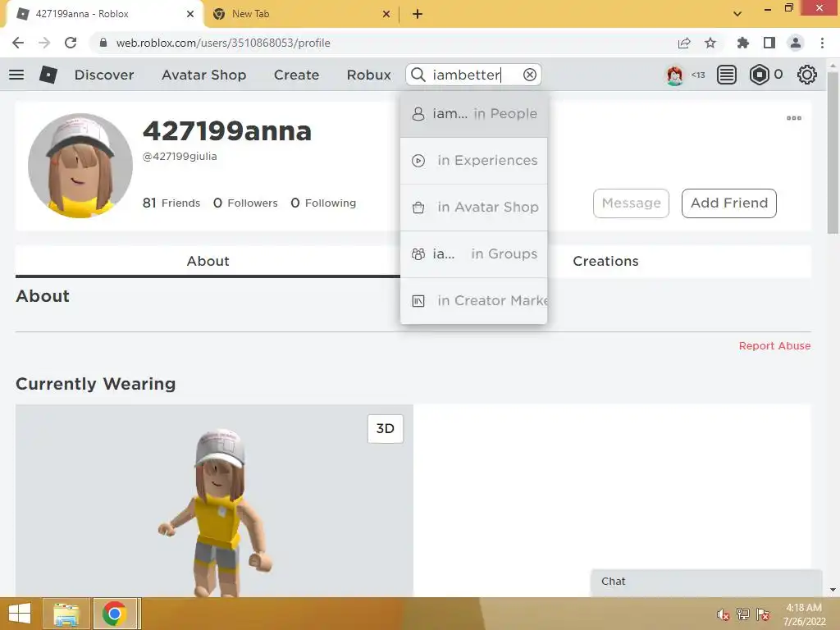The width and height of the screenshot is (840, 630).
Task: Open Windows Start button
Action: coord(20,614)
